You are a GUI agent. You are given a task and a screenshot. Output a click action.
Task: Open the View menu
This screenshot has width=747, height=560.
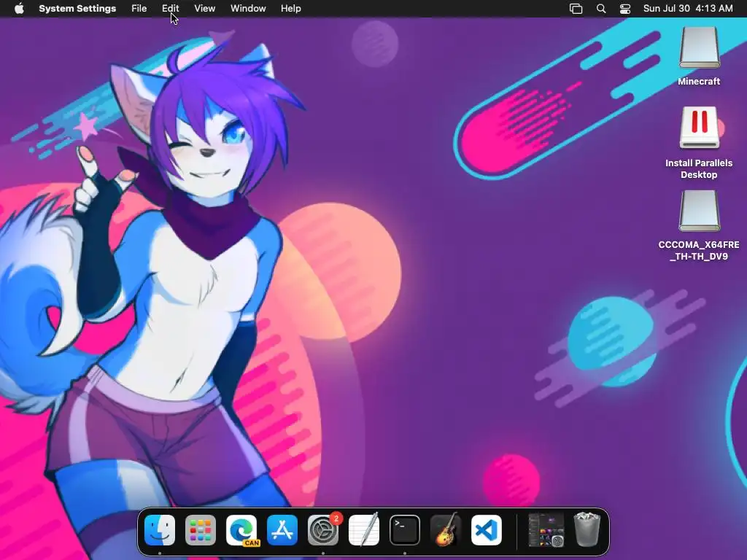click(205, 9)
